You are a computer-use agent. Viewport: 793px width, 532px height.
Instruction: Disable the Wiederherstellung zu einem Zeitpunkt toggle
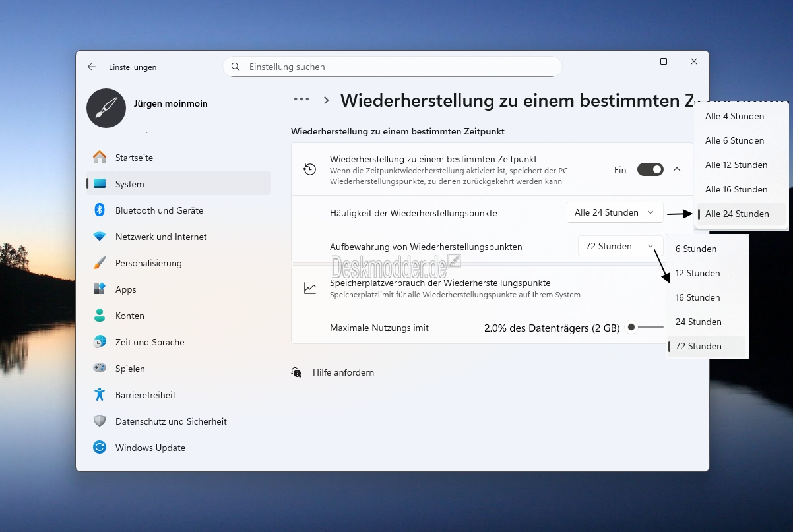pos(650,170)
